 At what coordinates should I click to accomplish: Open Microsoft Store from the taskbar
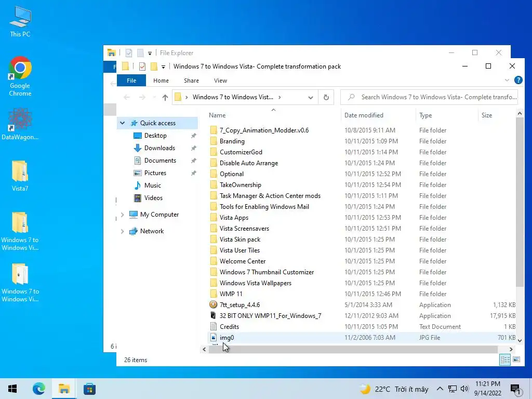coord(89,389)
